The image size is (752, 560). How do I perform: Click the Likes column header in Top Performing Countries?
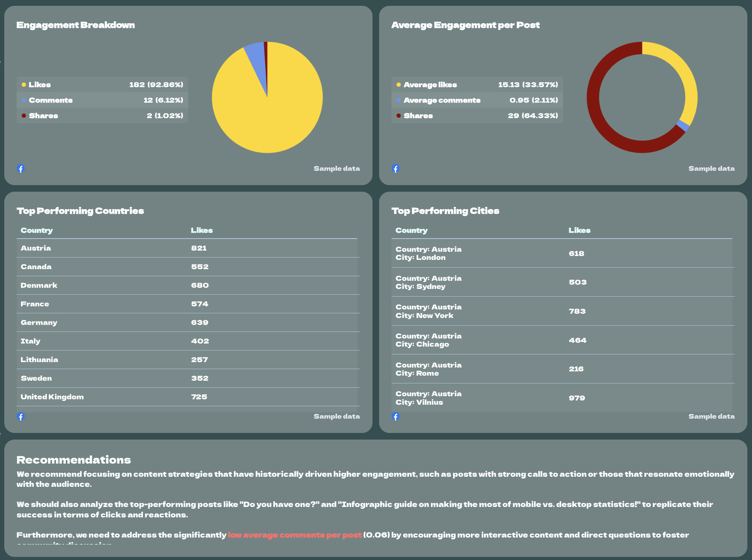[201, 230]
